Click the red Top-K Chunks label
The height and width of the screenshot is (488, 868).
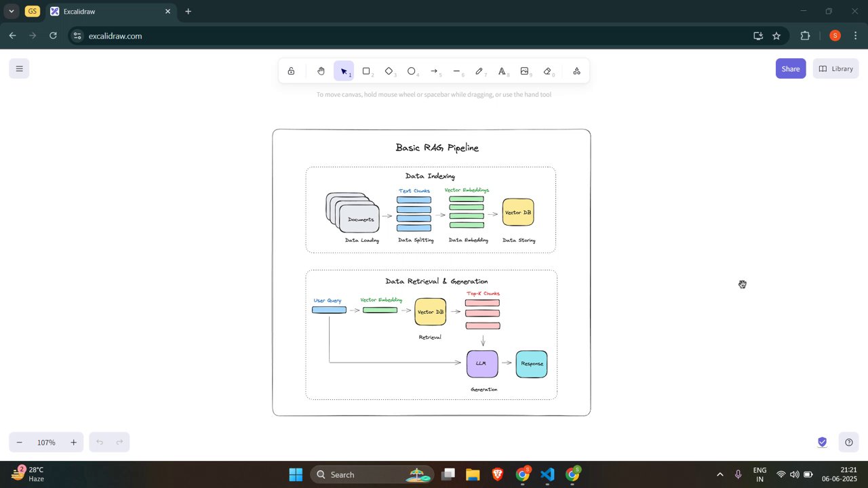(483, 293)
